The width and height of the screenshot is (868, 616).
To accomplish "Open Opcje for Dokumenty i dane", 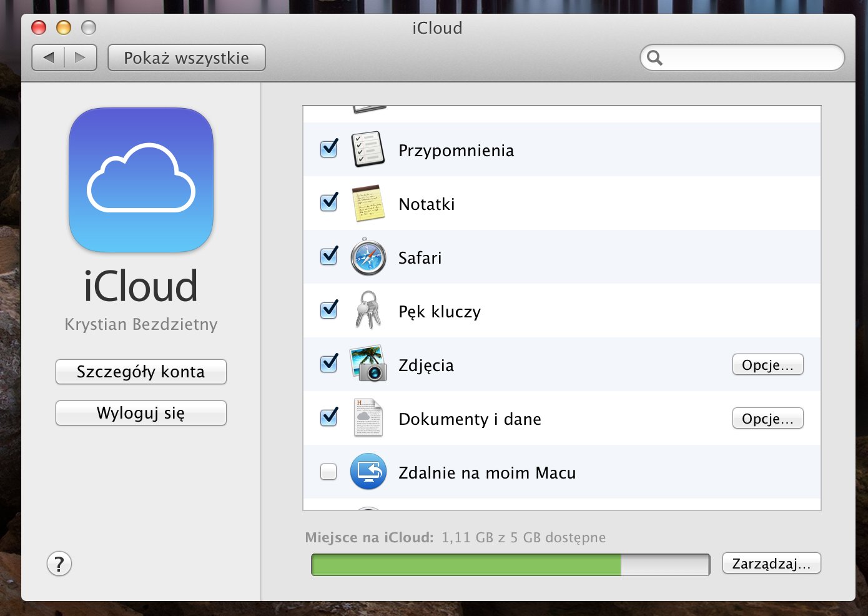I will tap(767, 419).
